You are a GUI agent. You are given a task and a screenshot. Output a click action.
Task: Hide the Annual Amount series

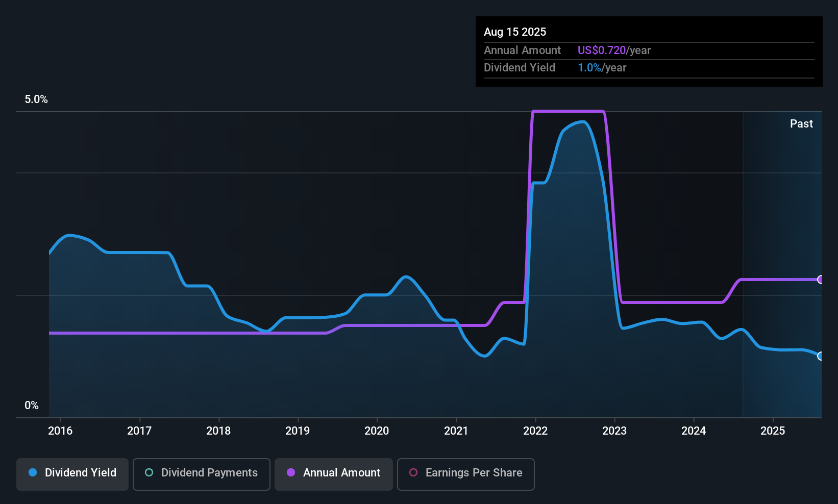point(334,473)
